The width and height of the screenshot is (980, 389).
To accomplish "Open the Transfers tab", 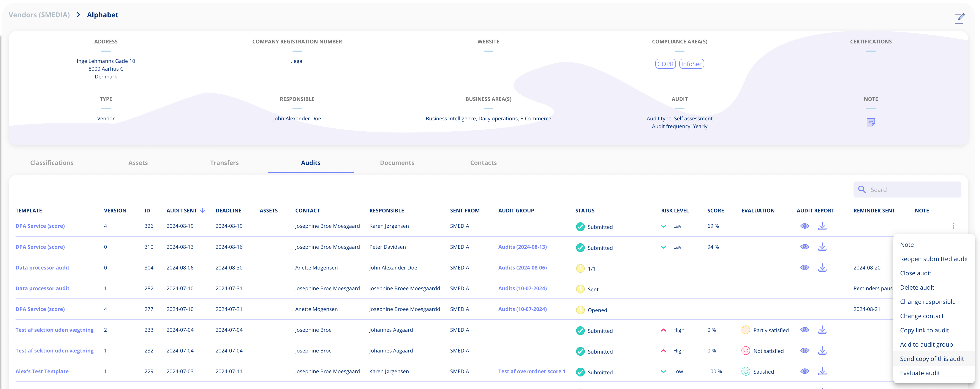I will click(x=224, y=163).
